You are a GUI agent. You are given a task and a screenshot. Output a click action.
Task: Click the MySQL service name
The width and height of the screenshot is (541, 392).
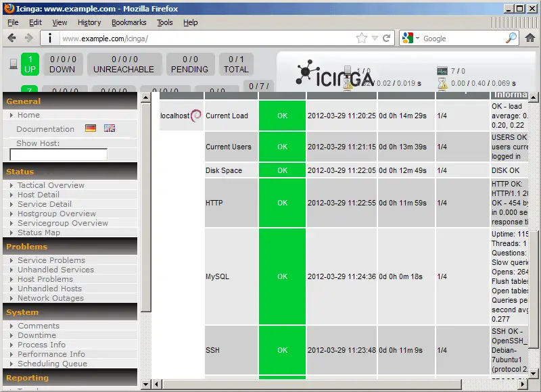[217, 276]
